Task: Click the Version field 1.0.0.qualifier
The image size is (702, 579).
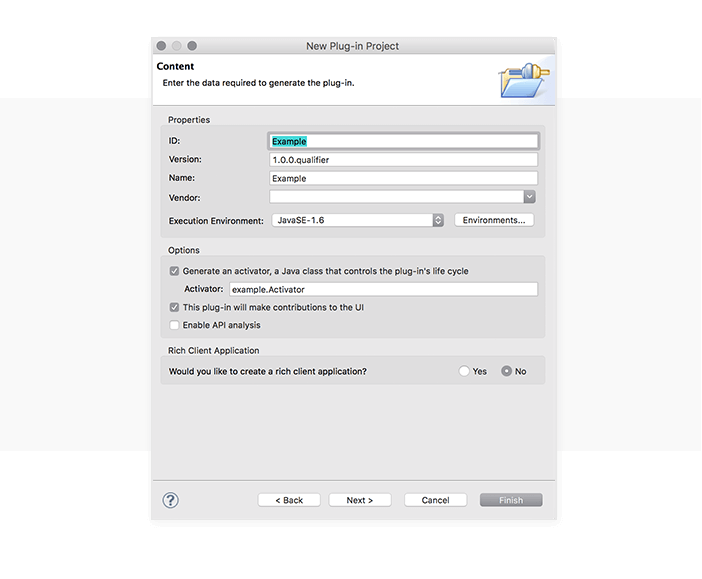Action: click(403, 160)
